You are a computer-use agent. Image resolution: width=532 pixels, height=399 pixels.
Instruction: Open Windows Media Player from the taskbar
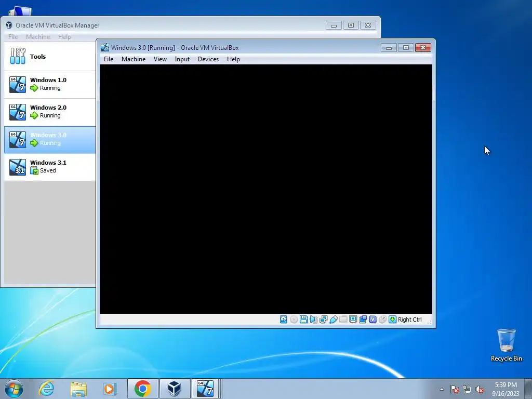click(x=110, y=389)
